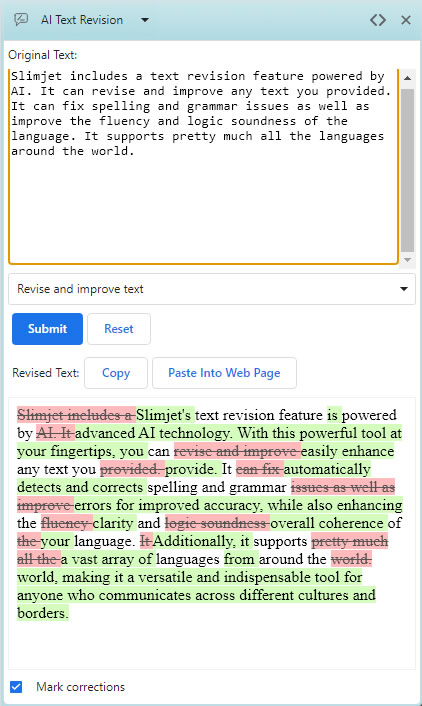The width and height of the screenshot is (422, 706).
Task: Submit the text for revision
Action: [x=47, y=329]
